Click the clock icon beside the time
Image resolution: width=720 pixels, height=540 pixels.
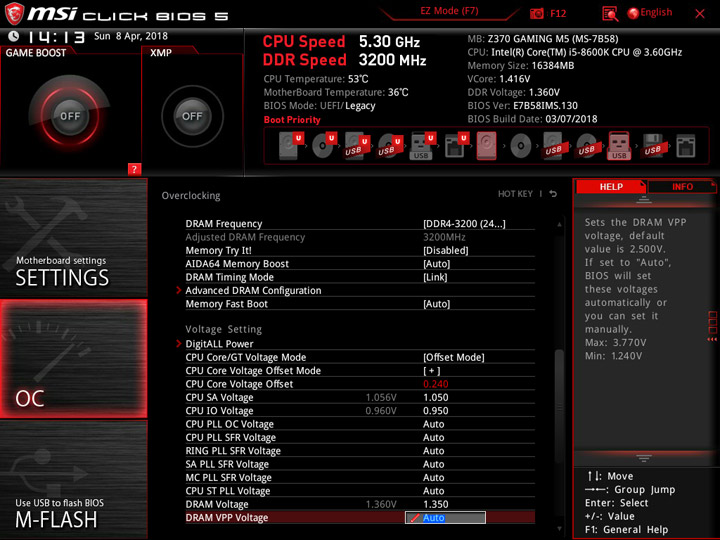coord(14,36)
